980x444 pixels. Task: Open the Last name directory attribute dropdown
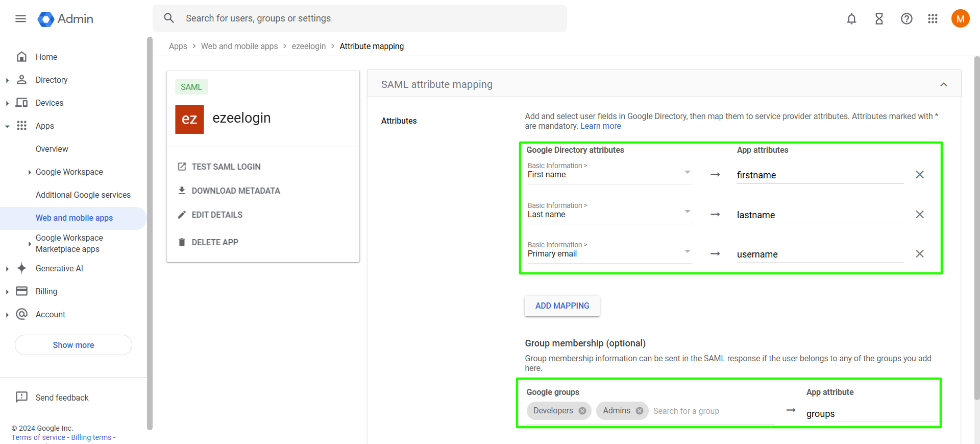pyautogui.click(x=609, y=213)
